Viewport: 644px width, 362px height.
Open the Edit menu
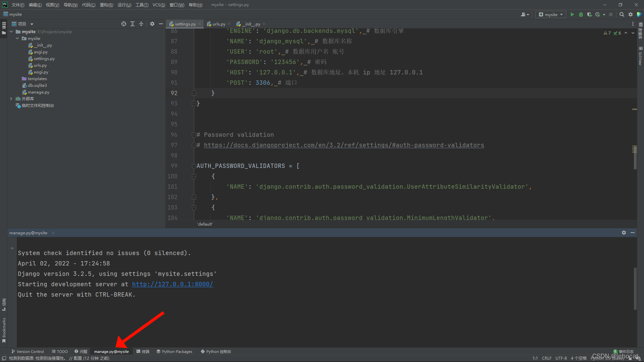coord(35,5)
